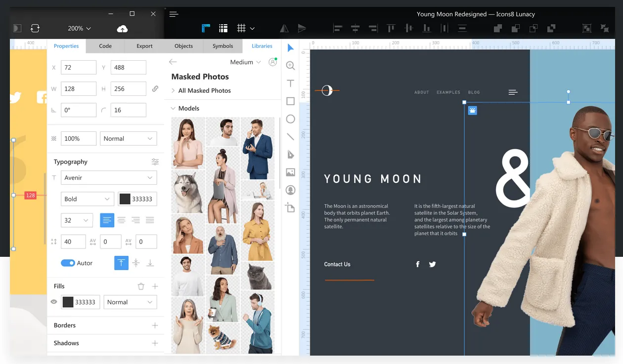The image size is (623, 364).
Task: Select the Pen tool
Action: click(x=290, y=155)
